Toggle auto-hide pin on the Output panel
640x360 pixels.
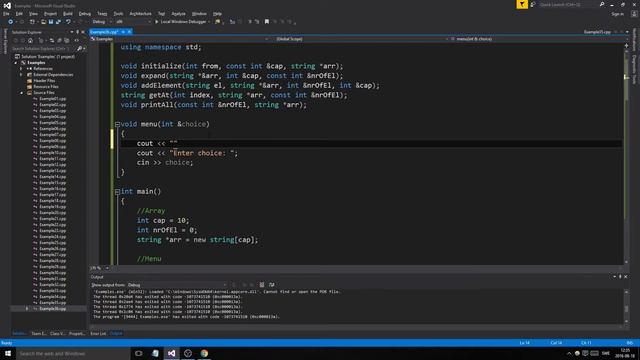(620, 277)
